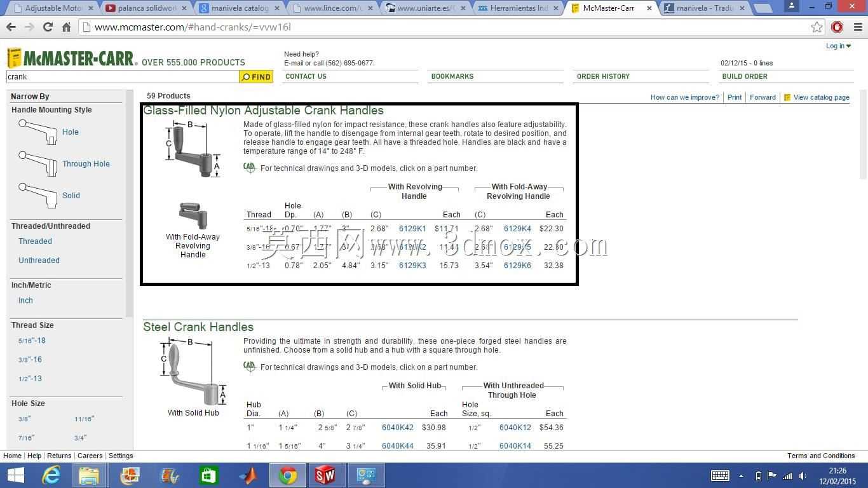Switch to the www.lince.com tab
The image size is (868, 488).
(x=332, y=8)
